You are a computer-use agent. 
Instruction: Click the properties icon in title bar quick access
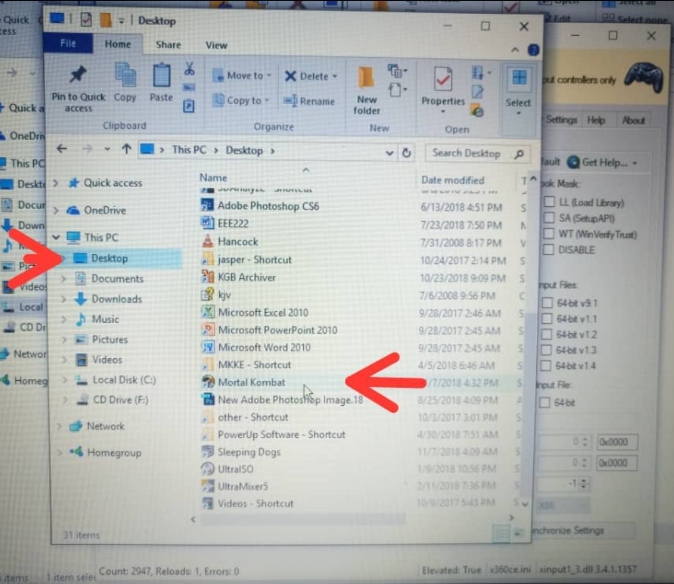tap(86, 19)
